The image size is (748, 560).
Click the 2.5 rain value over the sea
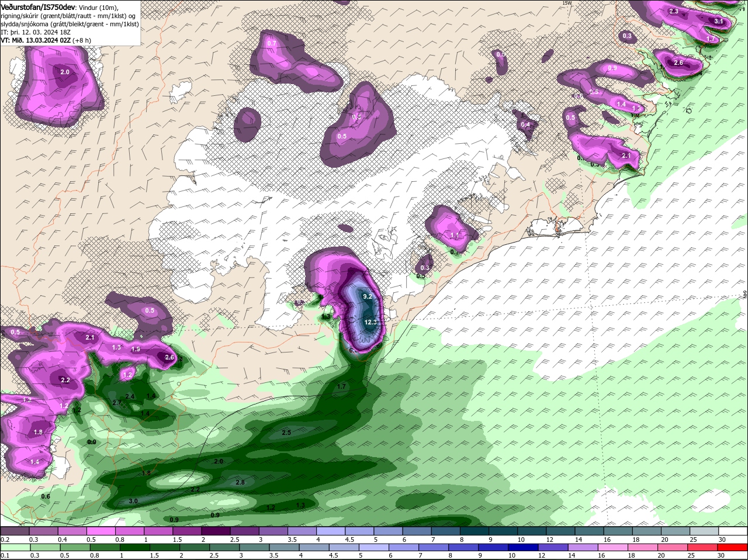point(286,433)
